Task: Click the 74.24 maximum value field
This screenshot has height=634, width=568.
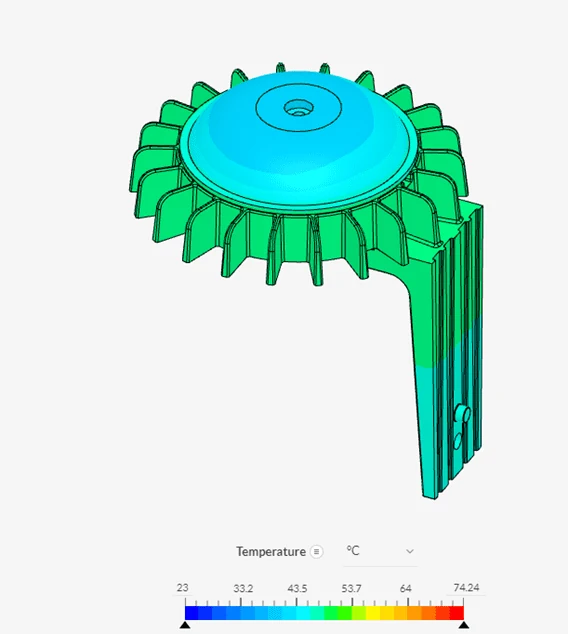Action: (x=466, y=588)
